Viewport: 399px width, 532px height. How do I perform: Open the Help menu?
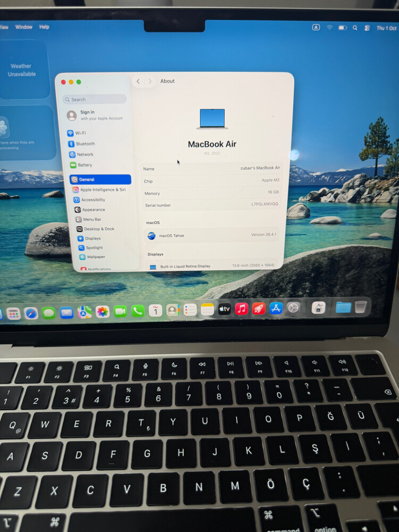click(44, 27)
